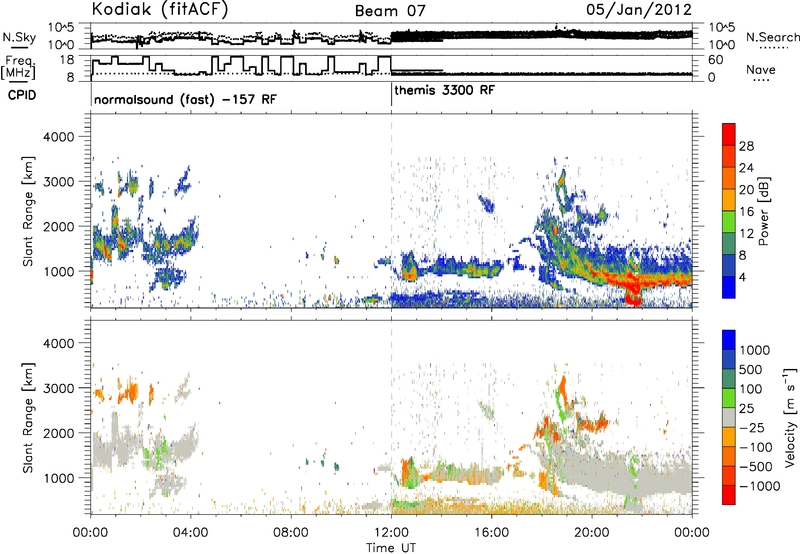Click the "60" Nave axis label
The width and height of the screenshot is (800, 554).
(x=716, y=60)
